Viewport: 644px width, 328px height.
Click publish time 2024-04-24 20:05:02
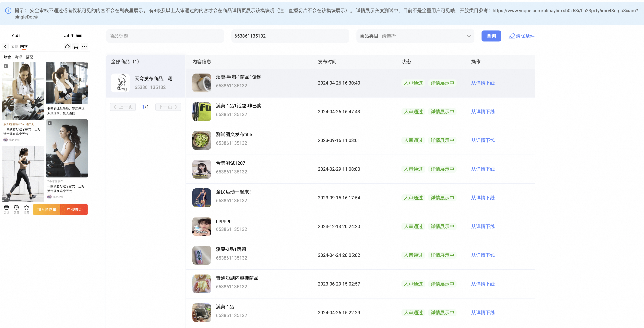pos(339,255)
